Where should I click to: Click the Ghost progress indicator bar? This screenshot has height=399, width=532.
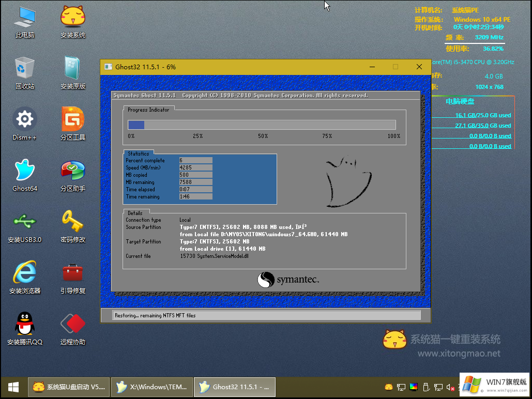262,125
